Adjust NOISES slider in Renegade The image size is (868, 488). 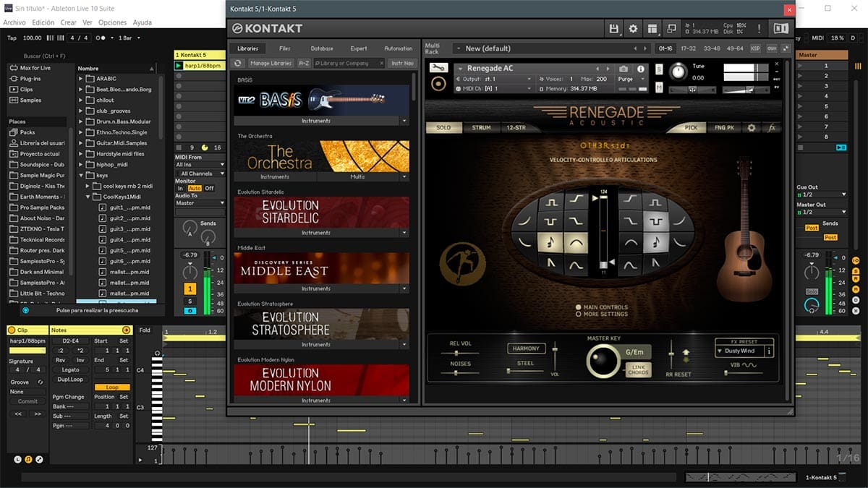[x=460, y=373]
